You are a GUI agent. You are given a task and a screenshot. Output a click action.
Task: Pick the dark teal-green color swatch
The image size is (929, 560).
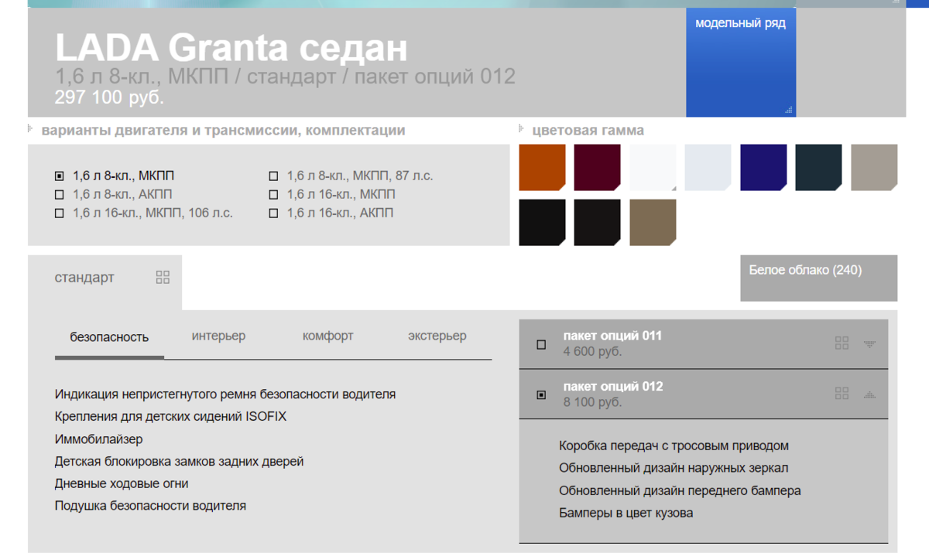pos(818,167)
